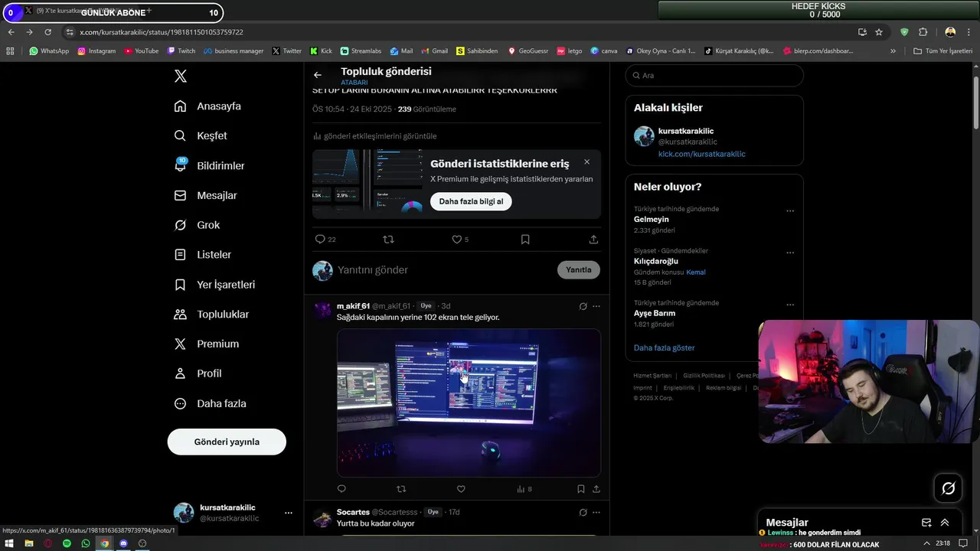
Task: Open the Ayşe Barım trending topic
Action: [x=654, y=313]
